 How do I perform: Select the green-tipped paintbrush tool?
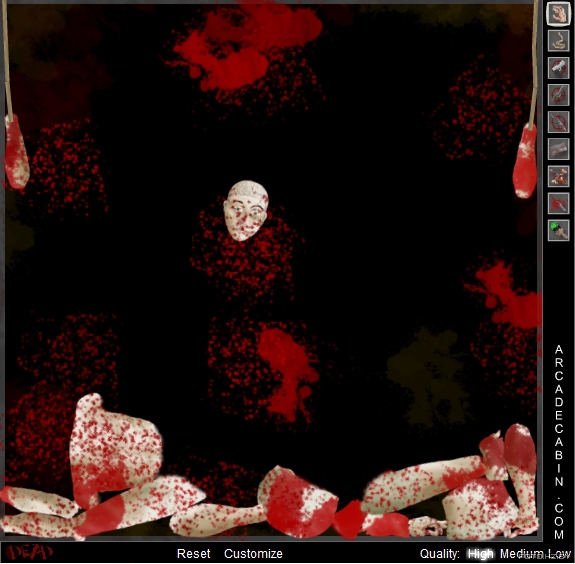tap(558, 230)
